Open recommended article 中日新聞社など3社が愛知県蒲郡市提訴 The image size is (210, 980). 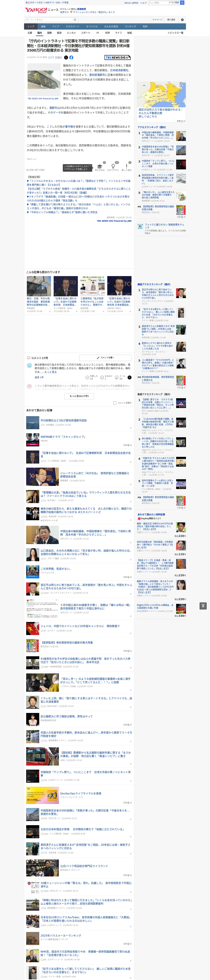pyautogui.click(x=64, y=420)
